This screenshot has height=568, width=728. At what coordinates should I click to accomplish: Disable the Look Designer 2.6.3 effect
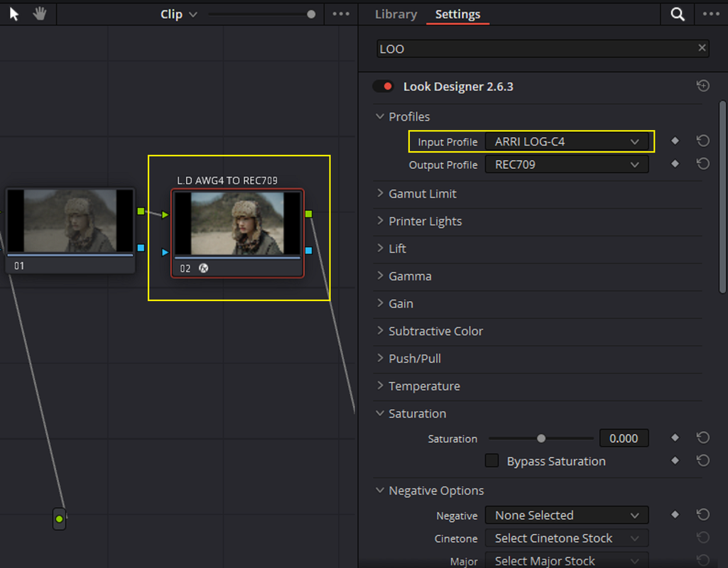coord(384,87)
